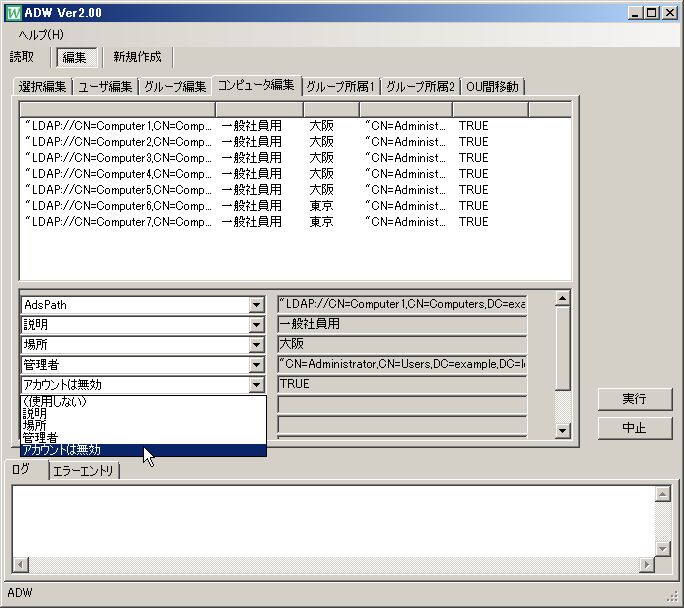Maximize the ADW window
Viewport: 684px width, 608px height.
coord(651,13)
